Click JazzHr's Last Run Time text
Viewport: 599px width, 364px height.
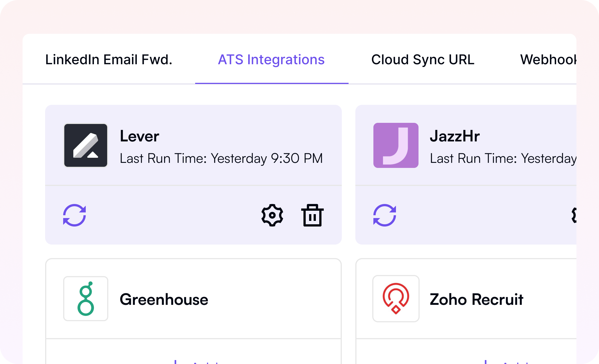pyautogui.click(x=503, y=158)
